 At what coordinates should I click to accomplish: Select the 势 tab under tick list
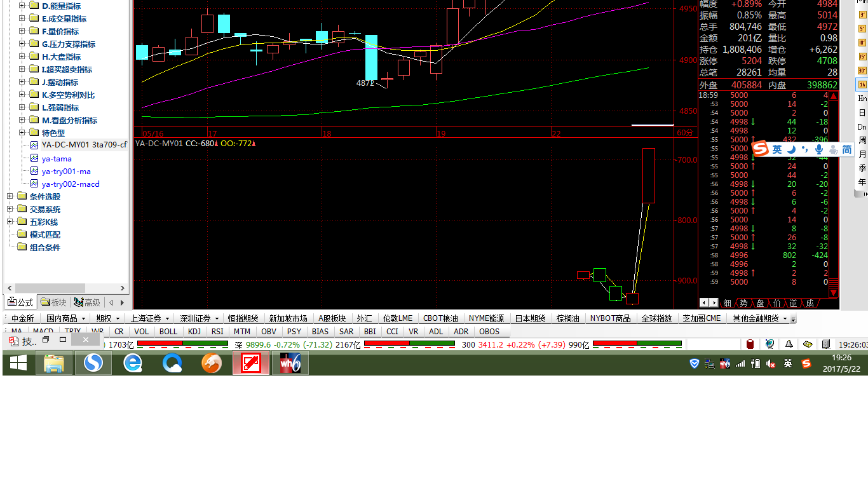743,303
